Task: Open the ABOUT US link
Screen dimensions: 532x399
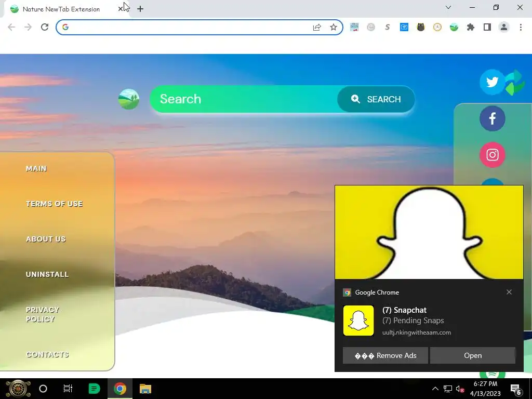Action: click(x=46, y=239)
